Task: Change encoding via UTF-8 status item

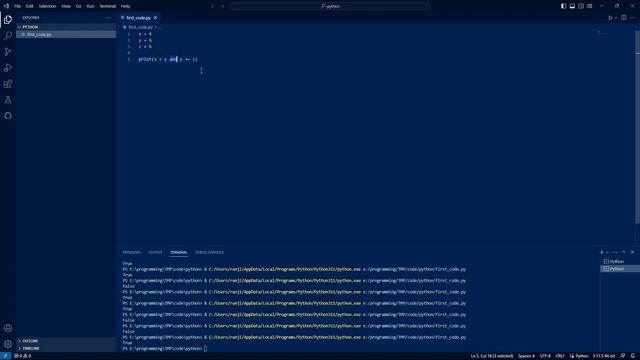Action: click(x=545, y=356)
